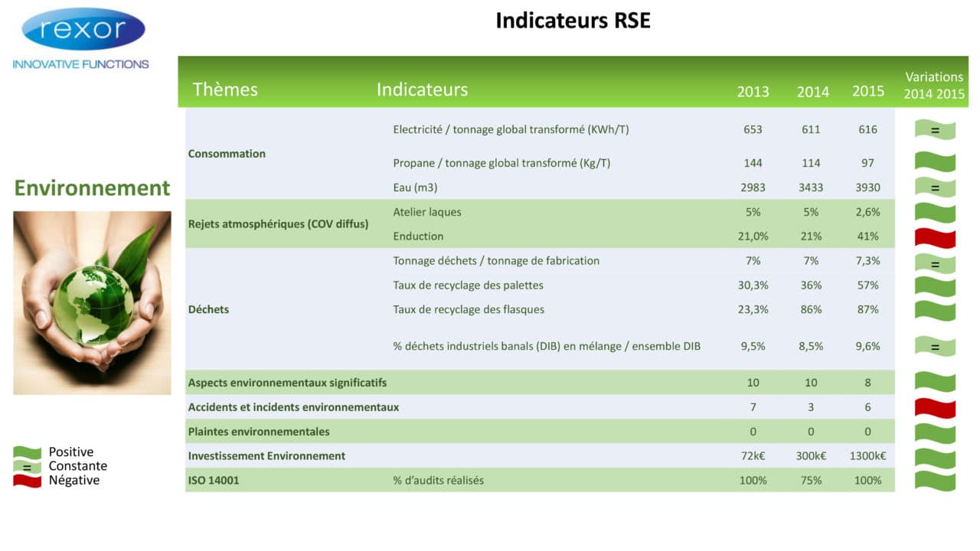Click the 75% audits value
The width and height of the screenshot is (980, 551).
tap(811, 481)
